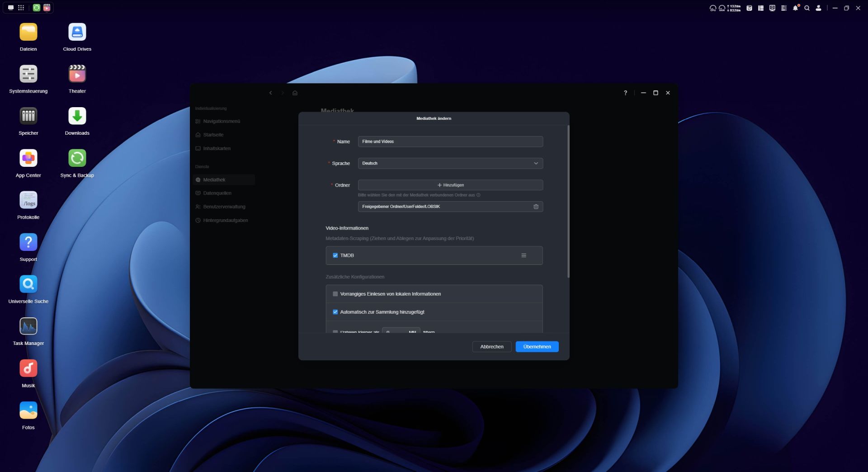Click Übernehmen to apply changes

tap(537, 347)
